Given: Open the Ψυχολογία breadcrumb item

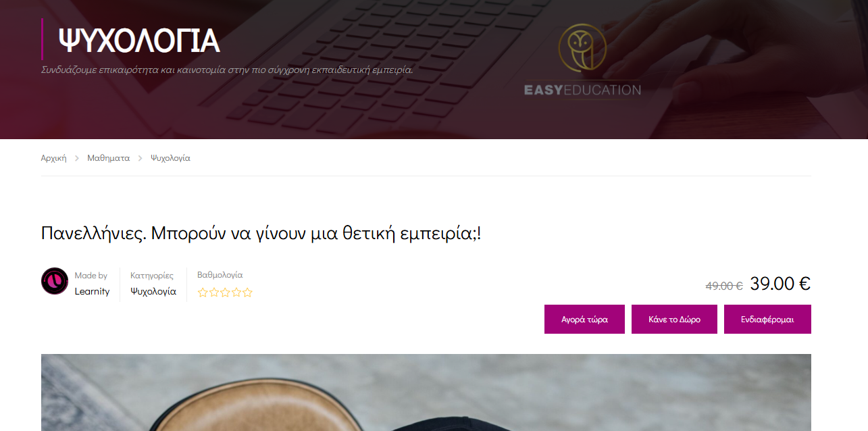Looking at the screenshot, I should pyautogui.click(x=170, y=158).
